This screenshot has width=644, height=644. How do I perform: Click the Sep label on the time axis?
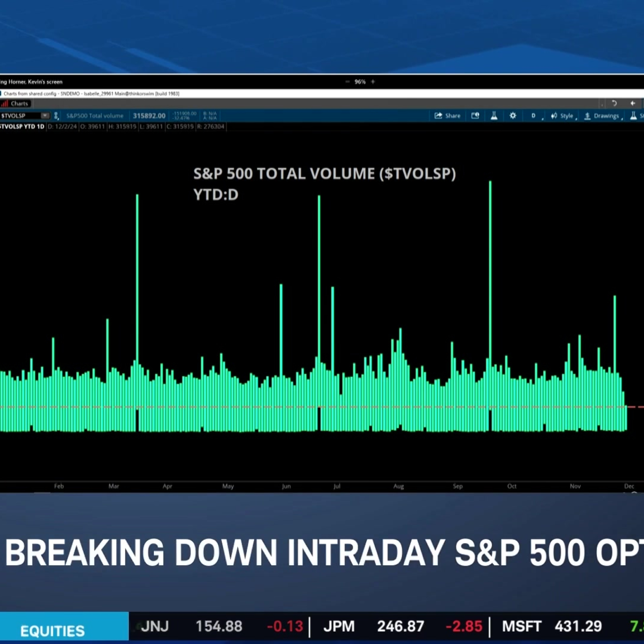458,486
